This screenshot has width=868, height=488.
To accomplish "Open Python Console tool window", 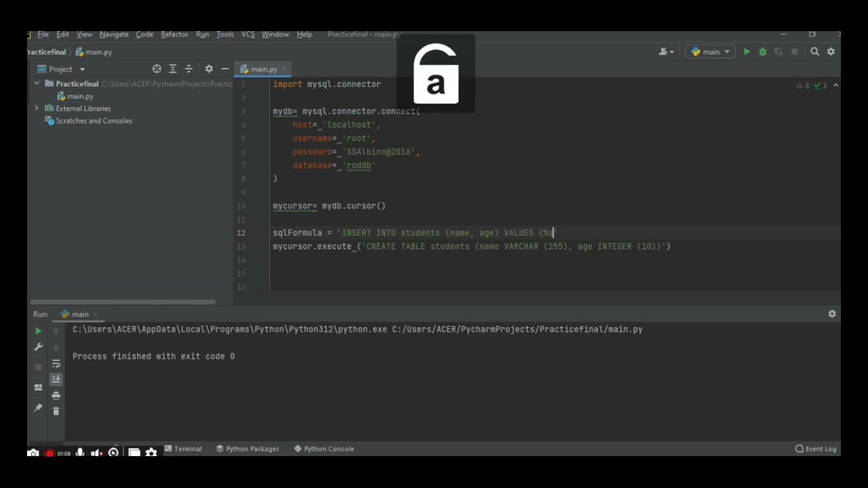I will tap(324, 449).
